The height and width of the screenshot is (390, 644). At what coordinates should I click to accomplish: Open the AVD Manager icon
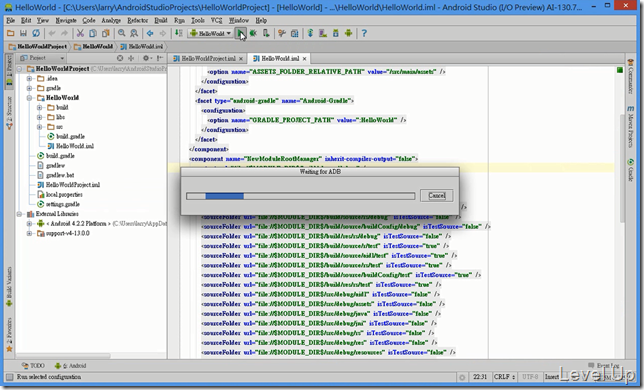(323, 33)
